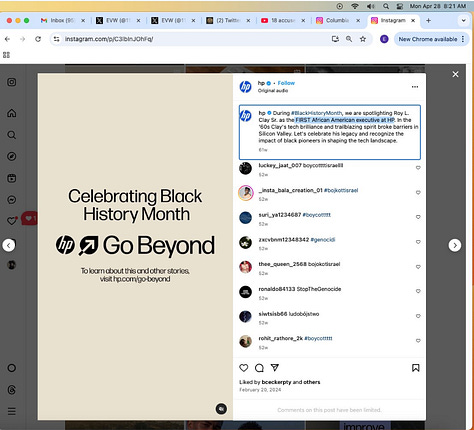This screenshot has height=430, width=474.
Task: Switch to the Gmail Inbox tab
Action: click(x=63, y=20)
